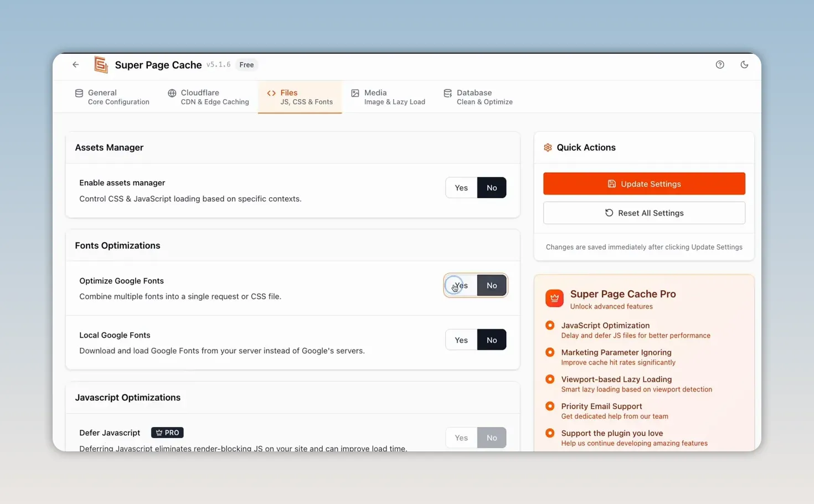Click the back arrow icon
The height and width of the screenshot is (504, 814).
point(76,65)
